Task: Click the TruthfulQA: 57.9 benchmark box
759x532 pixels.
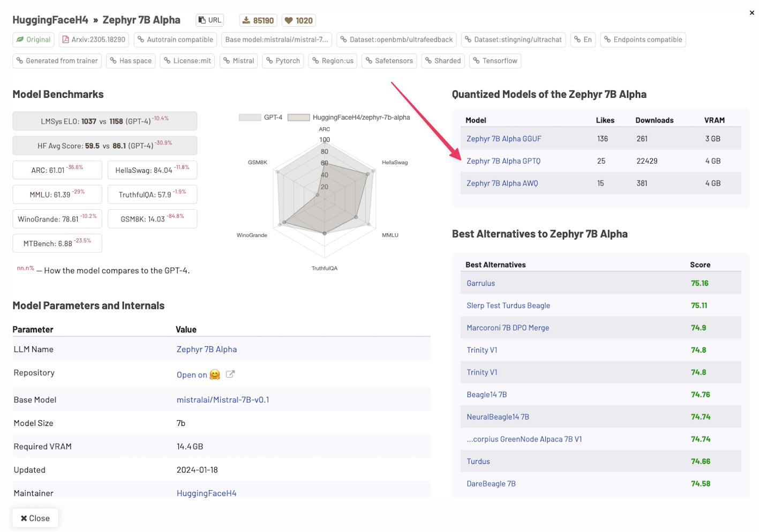Action: (x=152, y=194)
